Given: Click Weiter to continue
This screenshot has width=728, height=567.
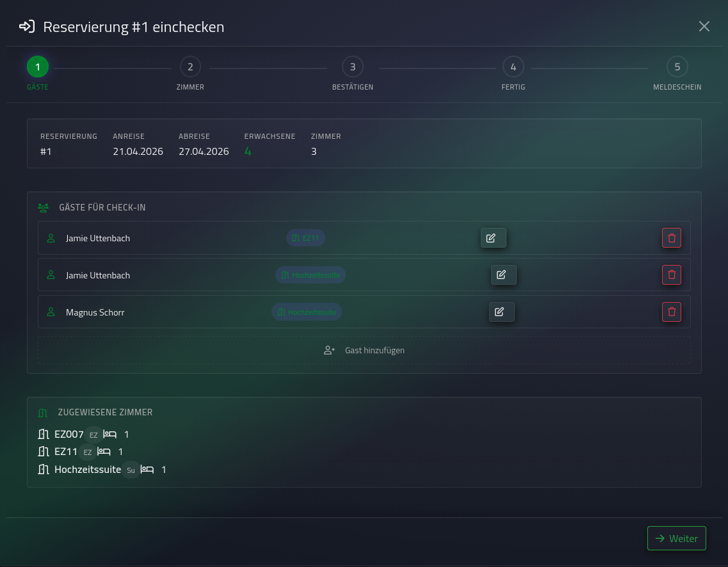Looking at the screenshot, I should click(x=677, y=538).
